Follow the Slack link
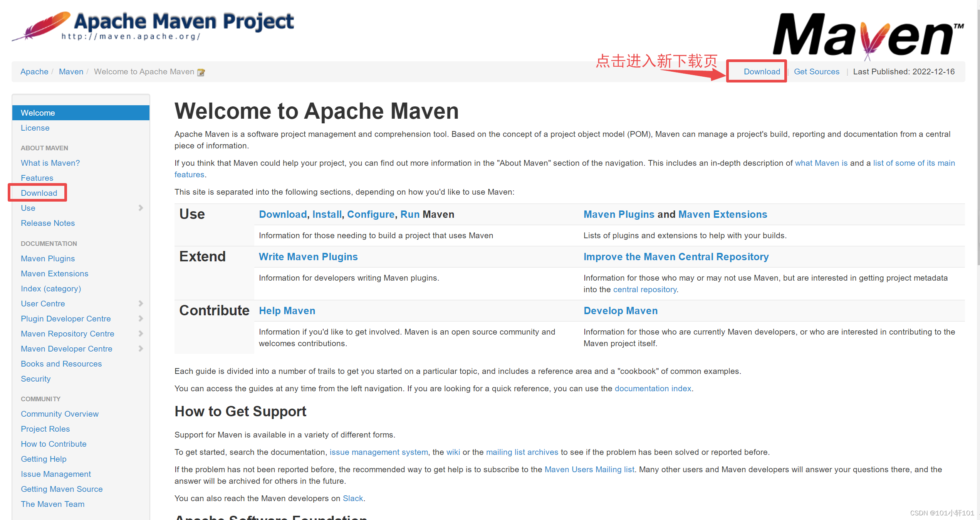980x520 pixels. (x=352, y=498)
